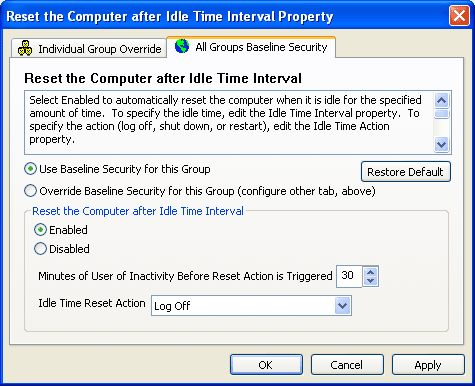The image size is (475, 386).
Task: Click the Apply button
Action: click(x=428, y=365)
